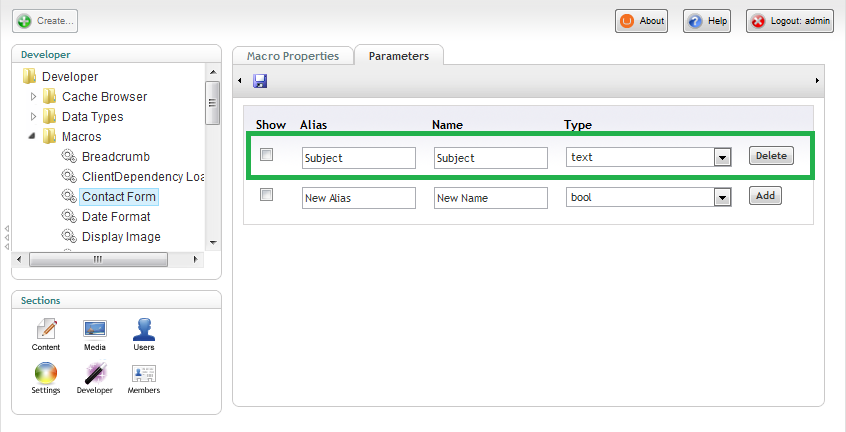The height and width of the screenshot is (432, 846).
Task: Tick the Show checkbox for New Alias row
Action: (267, 195)
